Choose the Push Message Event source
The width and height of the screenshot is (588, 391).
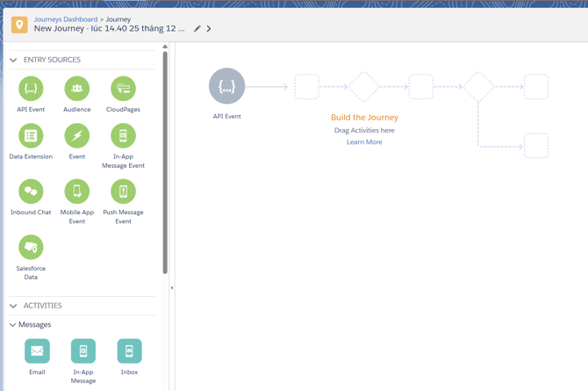[x=123, y=191]
